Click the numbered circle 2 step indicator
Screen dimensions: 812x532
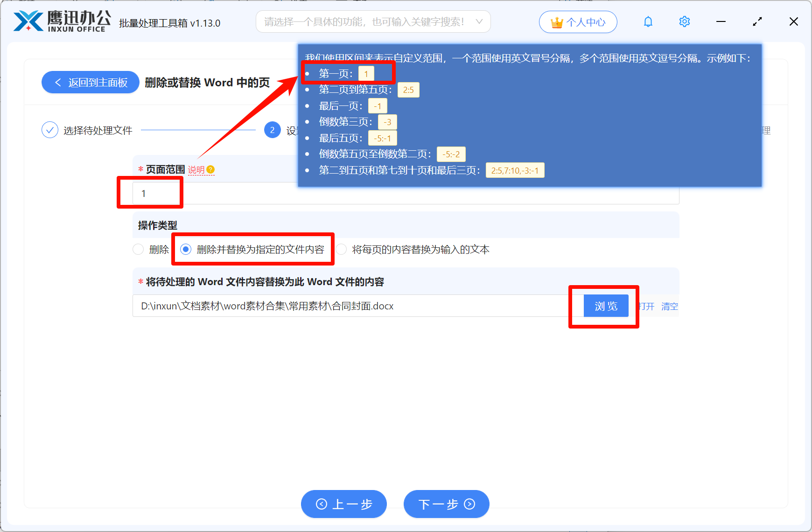coord(272,130)
